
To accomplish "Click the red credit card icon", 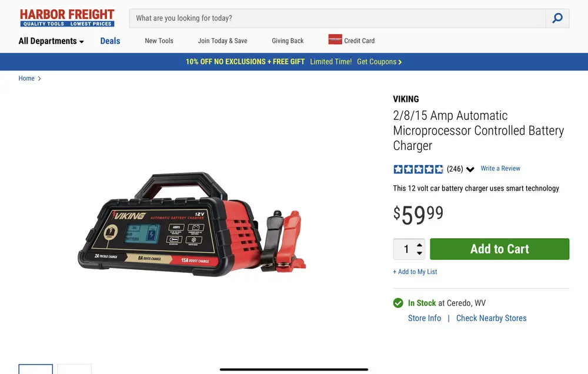I will point(335,39).
